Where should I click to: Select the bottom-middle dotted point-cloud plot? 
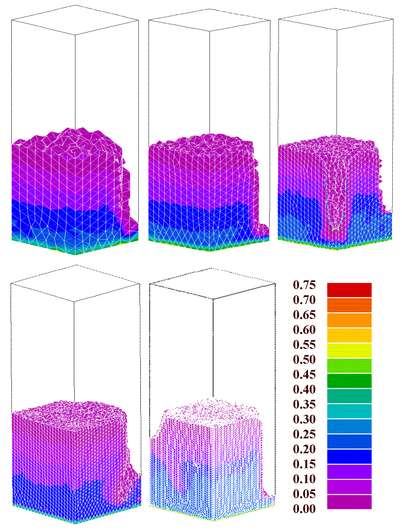coord(212,395)
